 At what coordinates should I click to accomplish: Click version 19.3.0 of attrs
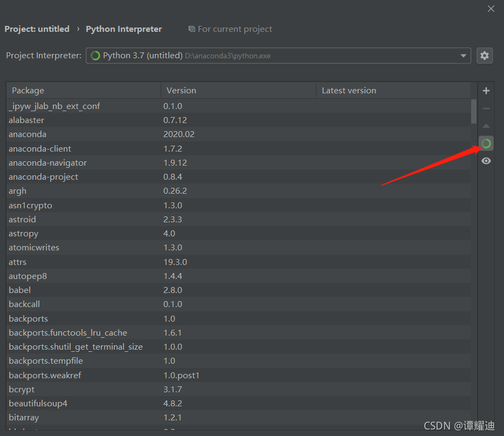pos(175,262)
